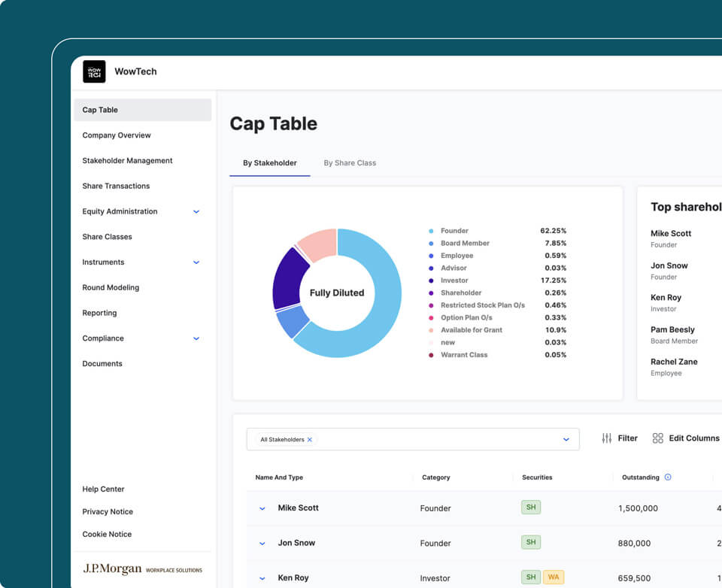Expand the Mike Scott table row
The image size is (722, 588).
(262, 508)
